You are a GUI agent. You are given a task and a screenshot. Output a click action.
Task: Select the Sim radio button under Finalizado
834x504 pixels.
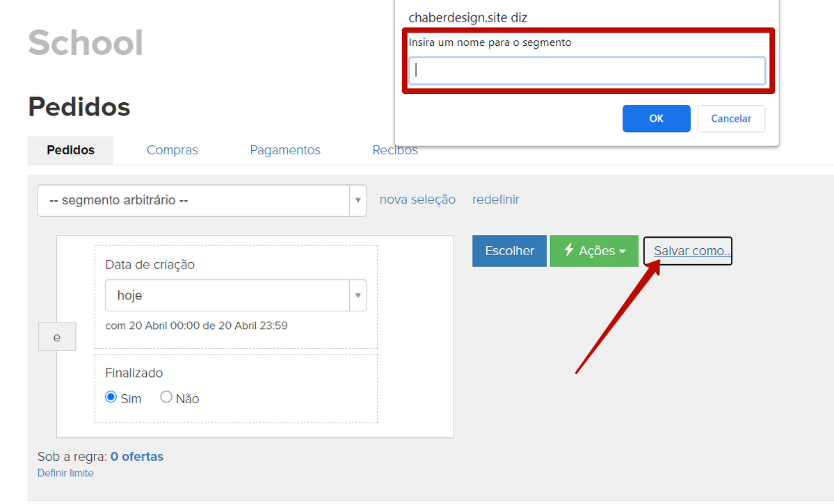(111, 398)
